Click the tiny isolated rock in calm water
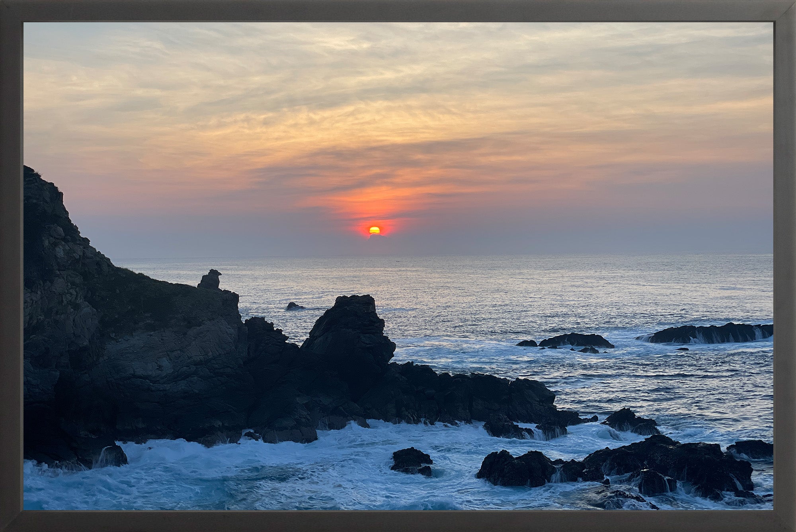This screenshot has height=532, width=796. tap(295, 306)
